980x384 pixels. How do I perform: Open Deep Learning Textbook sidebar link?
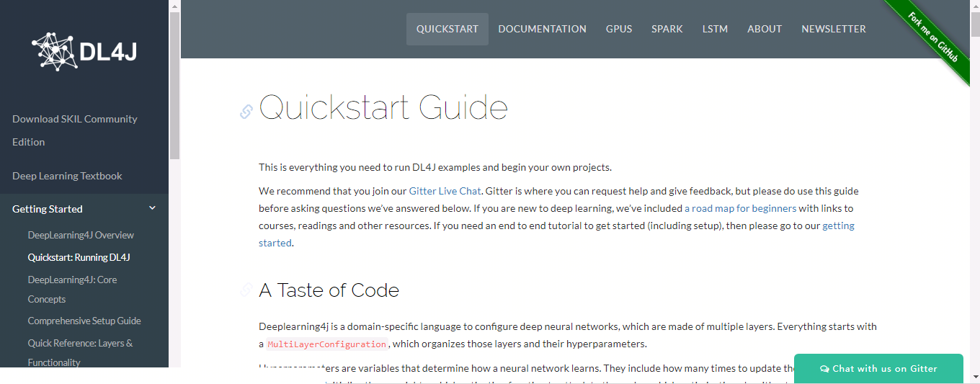[67, 176]
